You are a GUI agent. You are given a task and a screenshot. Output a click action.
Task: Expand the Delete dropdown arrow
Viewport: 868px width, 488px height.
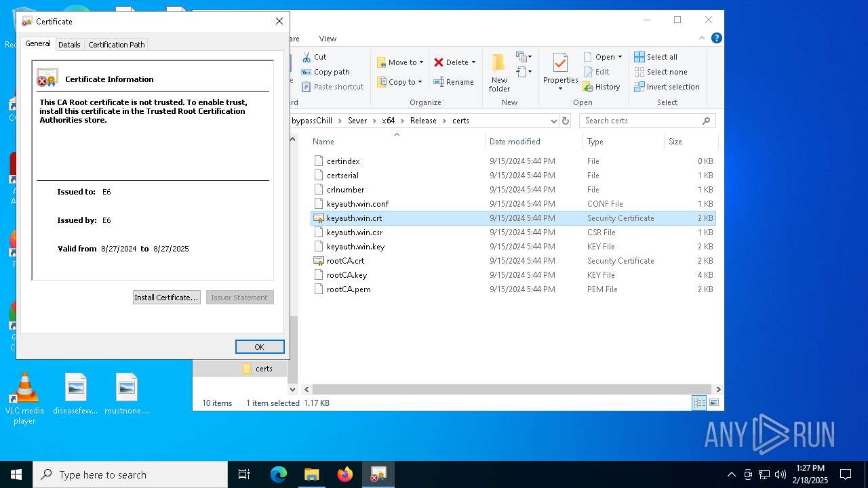473,62
